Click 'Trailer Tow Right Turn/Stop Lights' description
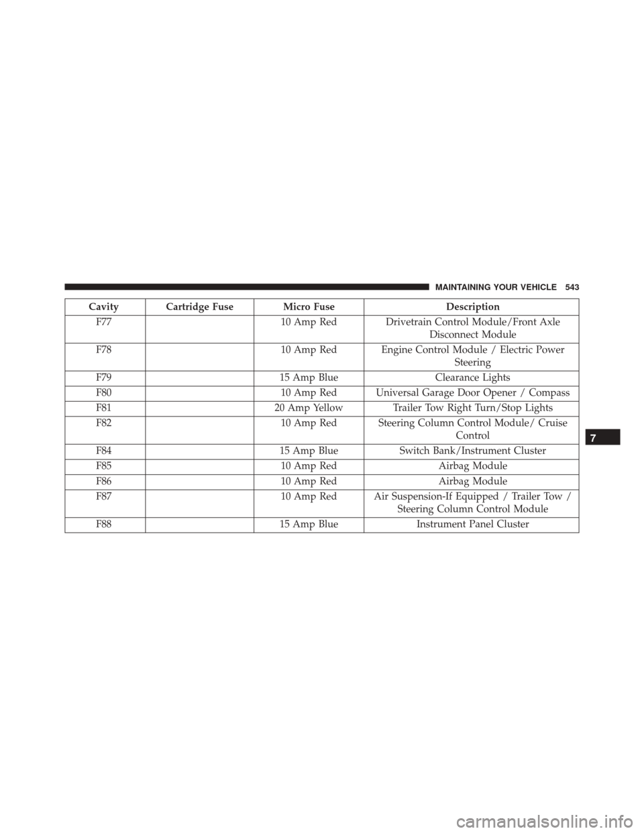This screenshot has height=833, width=644. tap(473, 408)
